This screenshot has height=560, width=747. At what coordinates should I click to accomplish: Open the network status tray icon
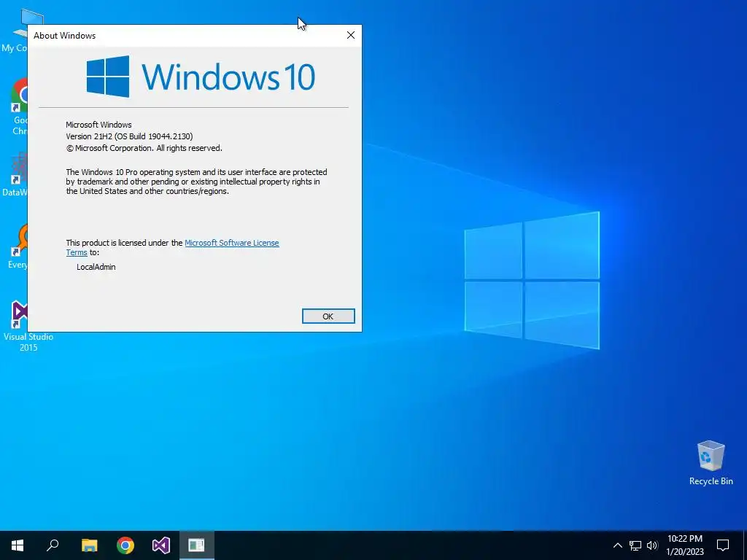pyautogui.click(x=635, y=545)
